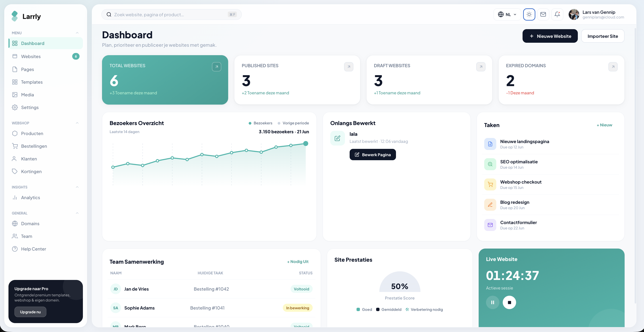Screen dimensions: 644x332
Task: Collapse the GENERAL sidebar section
Action: point(77,213)
